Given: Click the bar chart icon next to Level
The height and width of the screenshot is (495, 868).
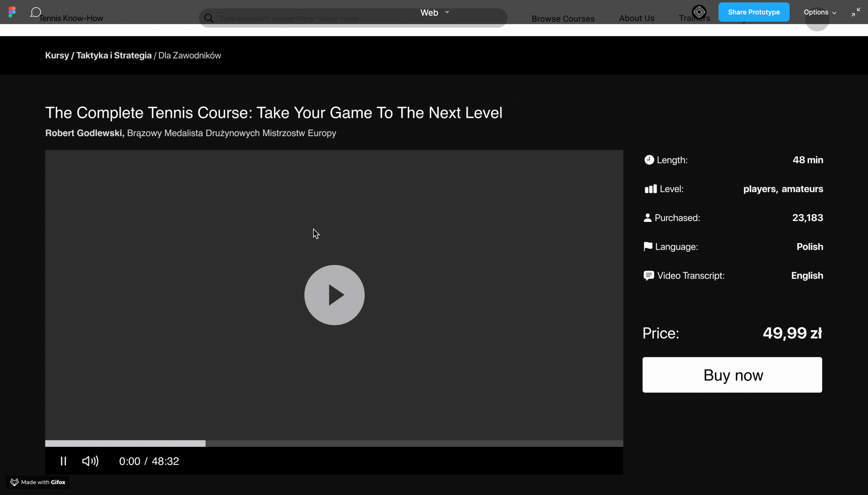Looking at the screenshot, I should point(651,189).
